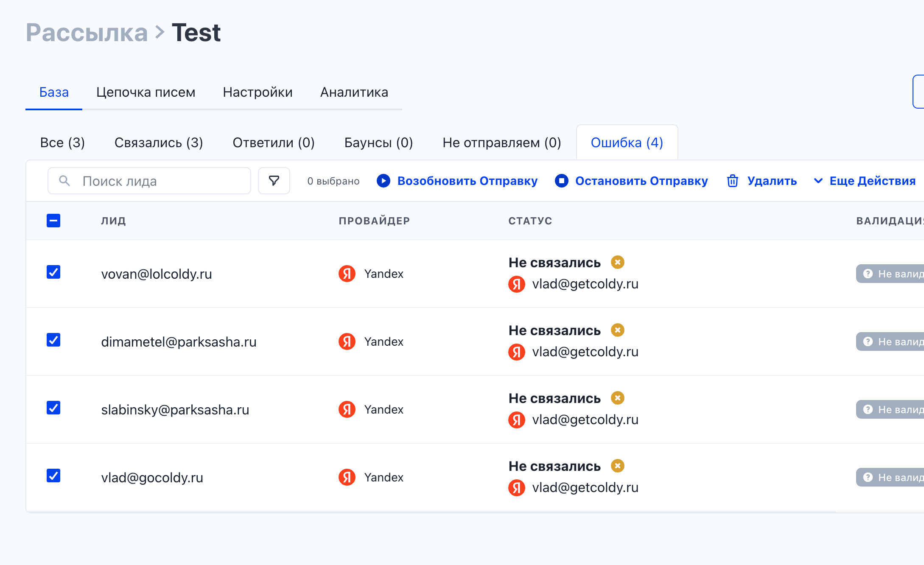Uncheck the vovan@lolcoldy.ru row checkbox
924x565 pixels.
53,272
